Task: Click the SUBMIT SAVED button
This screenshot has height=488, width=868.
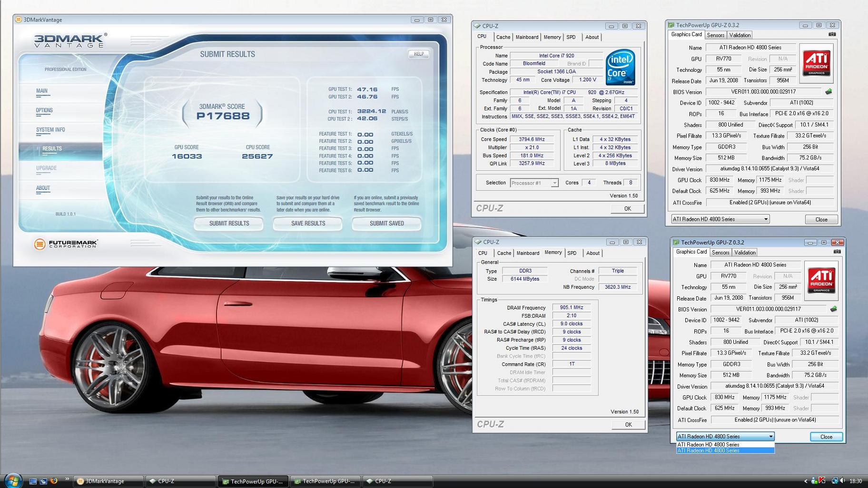Action: (x=386, y=224)
